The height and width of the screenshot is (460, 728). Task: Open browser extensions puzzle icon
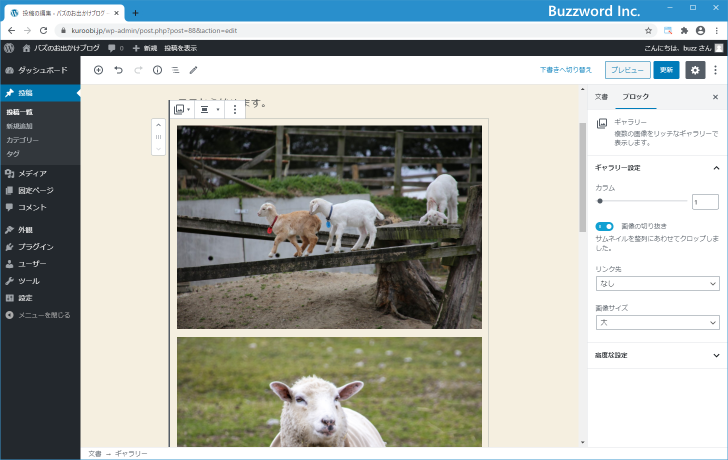[684, 31]
